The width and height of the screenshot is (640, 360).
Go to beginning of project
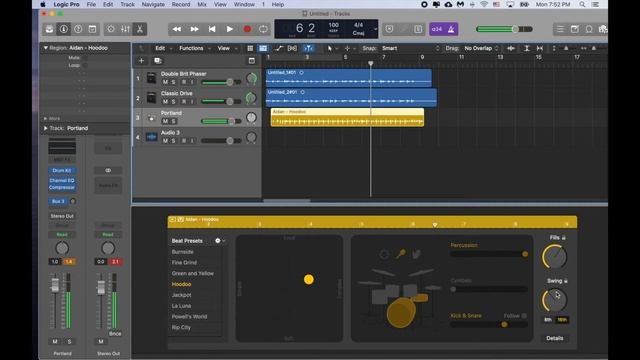coord(212,29)
